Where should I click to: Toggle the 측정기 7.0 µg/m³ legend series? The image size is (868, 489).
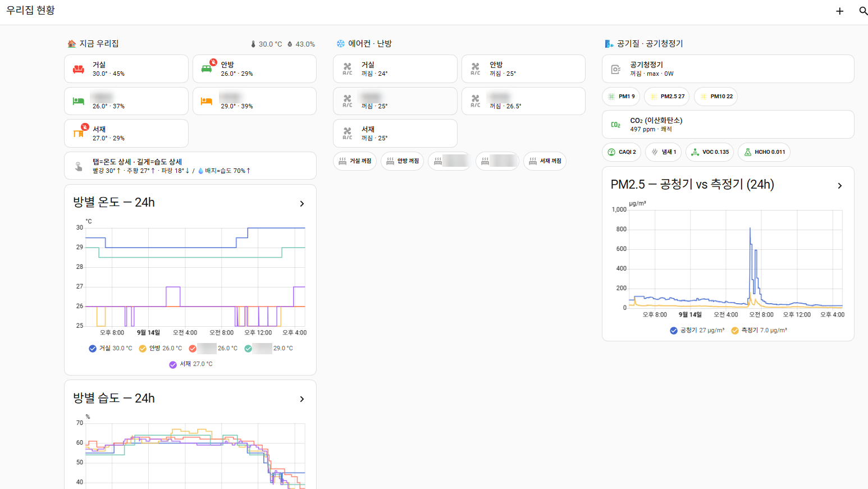pyautogui.click(x=759, y=331)
